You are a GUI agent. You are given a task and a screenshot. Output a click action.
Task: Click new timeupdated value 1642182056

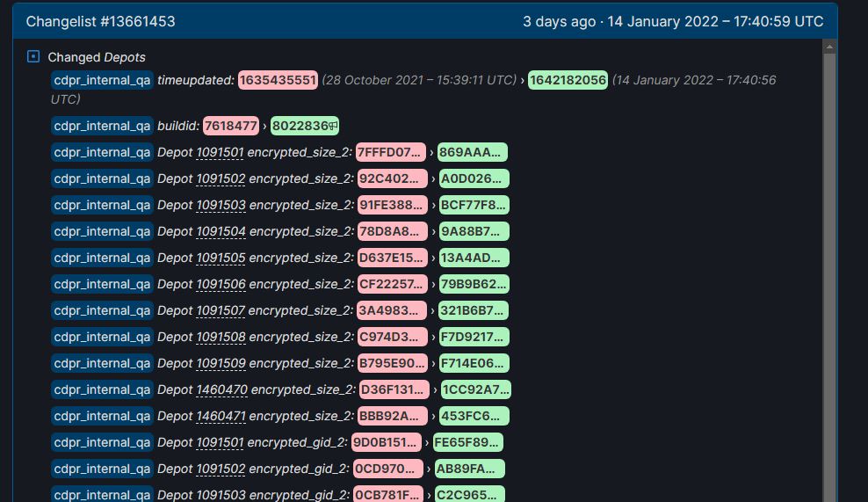568,80
